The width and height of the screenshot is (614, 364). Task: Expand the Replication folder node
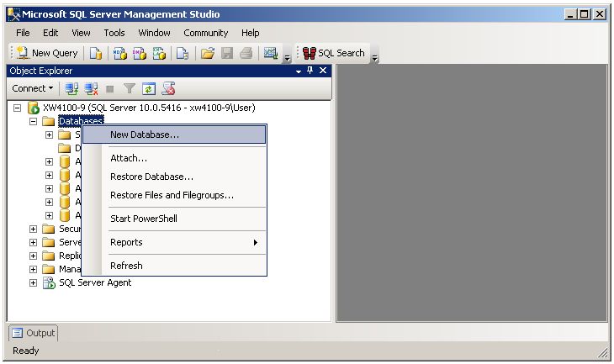click(34, 256)
